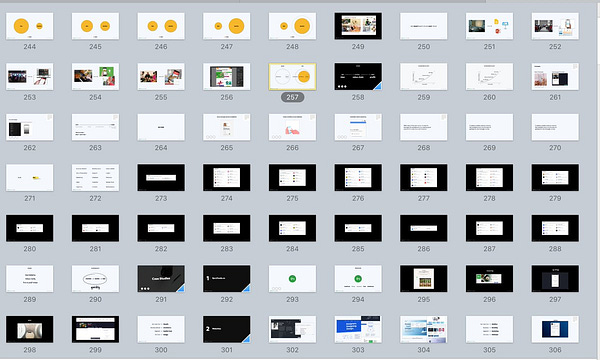Select black slide 286

coord(424,228)
